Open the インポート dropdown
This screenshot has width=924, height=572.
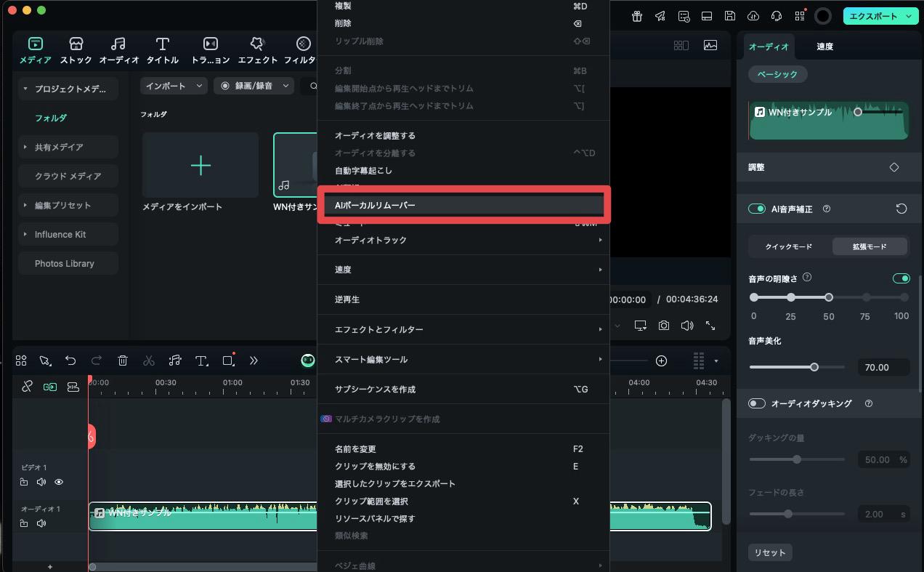(x=174, y=86)
